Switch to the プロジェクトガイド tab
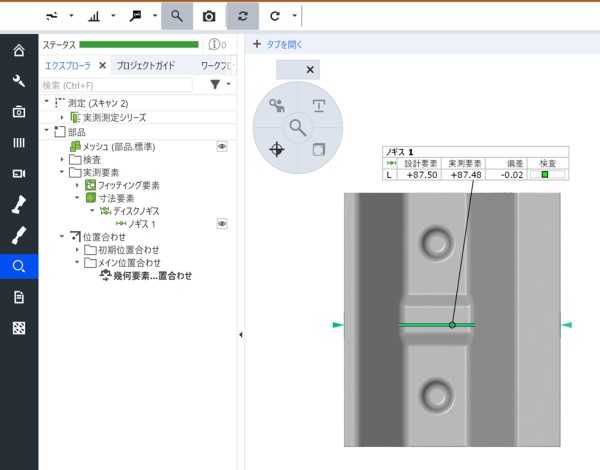This screenshot has width=600, height=470. [146, 66]
